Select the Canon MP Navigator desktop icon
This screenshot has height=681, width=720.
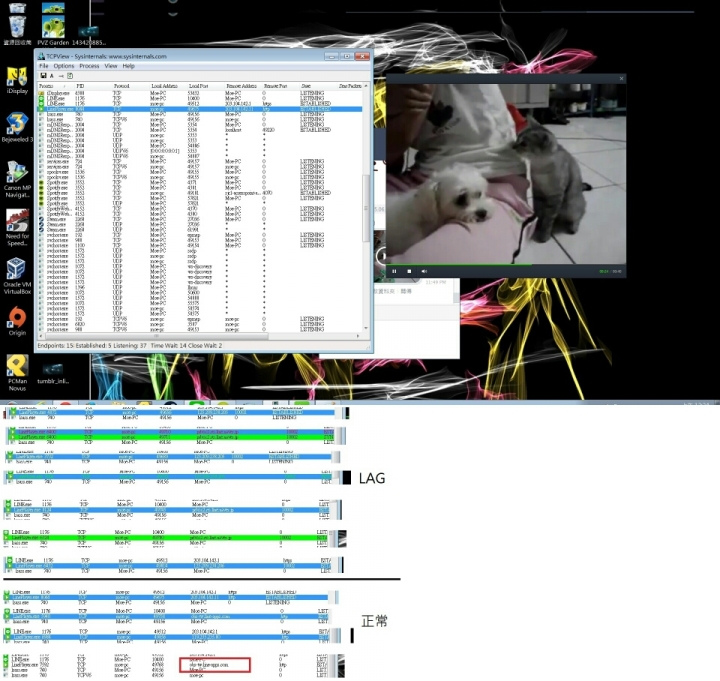(17, 180)
